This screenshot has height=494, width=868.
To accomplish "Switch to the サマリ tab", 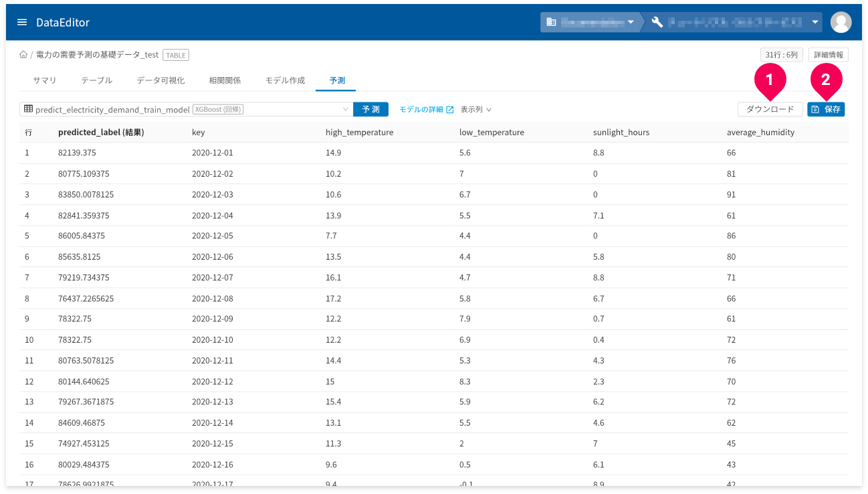I will (45, 80).
